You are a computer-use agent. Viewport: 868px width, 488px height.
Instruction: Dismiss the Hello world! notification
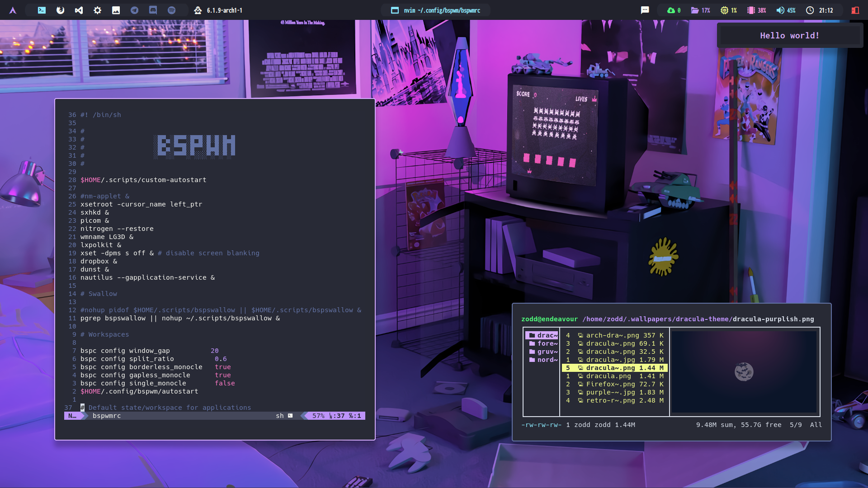pyautogui.click(x=789, y=35)
